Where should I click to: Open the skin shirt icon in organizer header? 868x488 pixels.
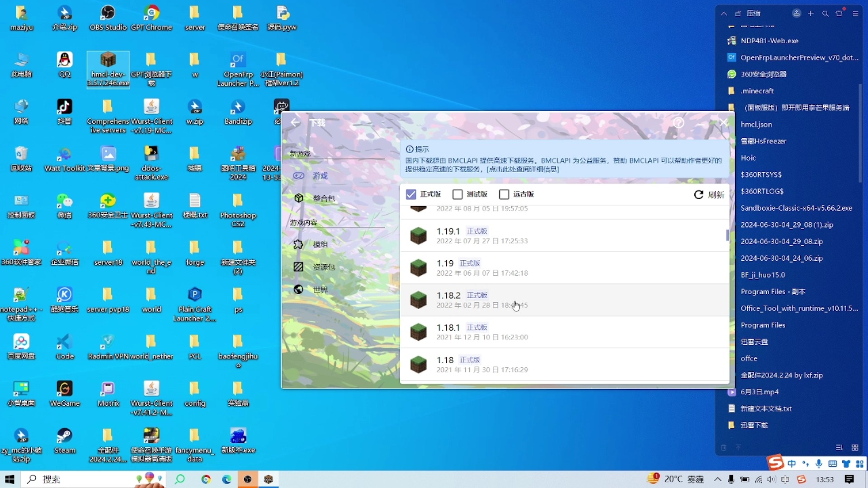pyautogui.click(x=840, y=13)
